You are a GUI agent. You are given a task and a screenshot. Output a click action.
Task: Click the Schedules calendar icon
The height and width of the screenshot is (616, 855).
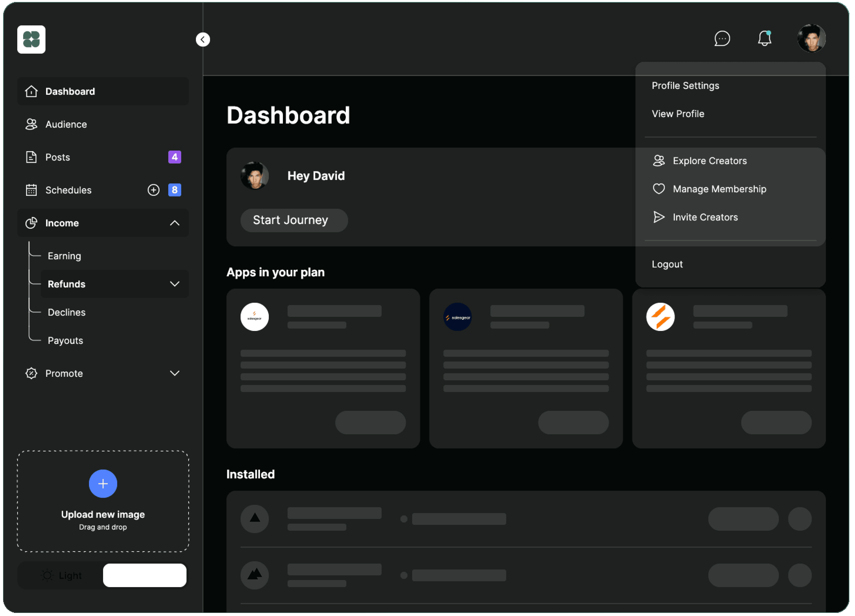[x=31, y=190]
